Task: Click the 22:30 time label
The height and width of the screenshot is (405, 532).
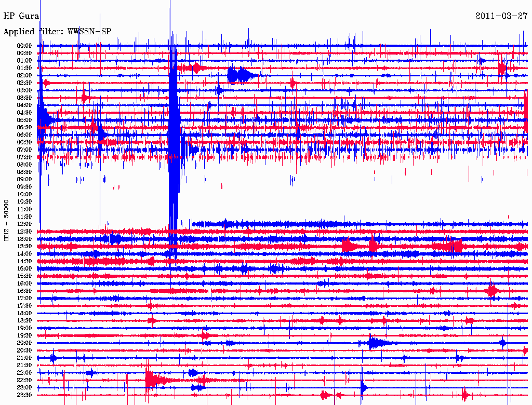Action: tap(24, 380)
